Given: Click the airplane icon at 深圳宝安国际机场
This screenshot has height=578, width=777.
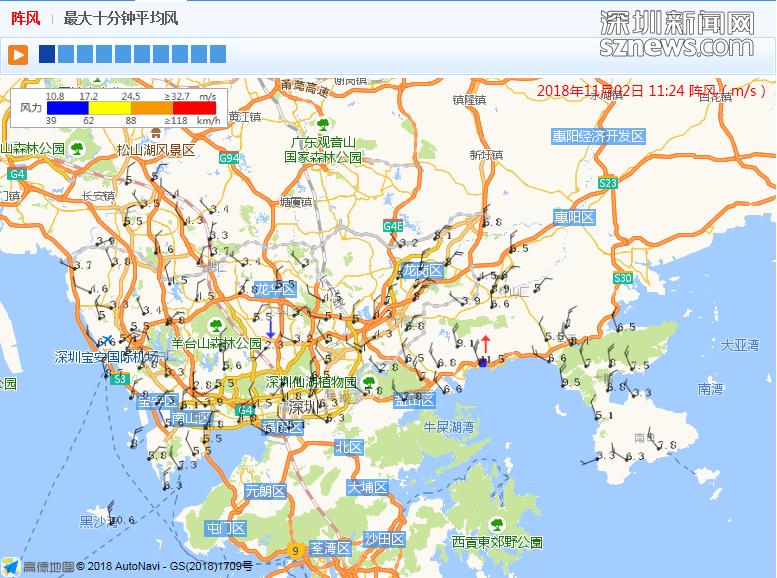Looking at the screenshot, I should pyautogui.click(x=103, y=342).
